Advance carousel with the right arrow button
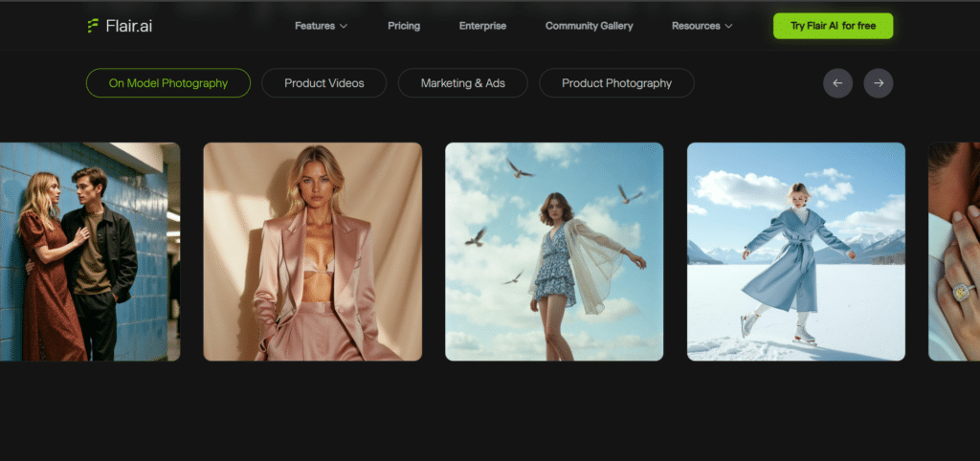This screenshot has width=980, height=461. (x=879, y=83)
